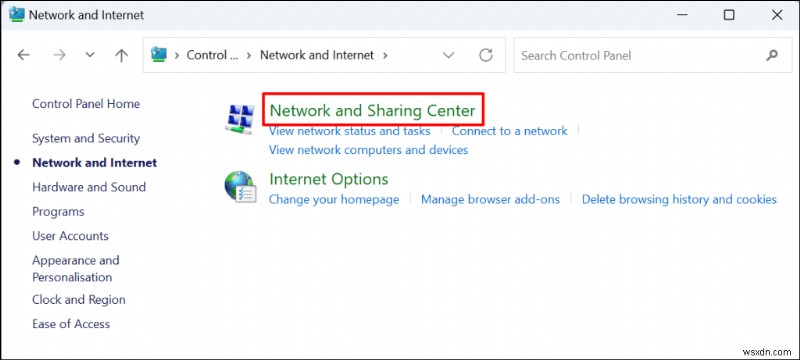
Task: Go to Control Panel Home
Action: click(x=86, y=104)
